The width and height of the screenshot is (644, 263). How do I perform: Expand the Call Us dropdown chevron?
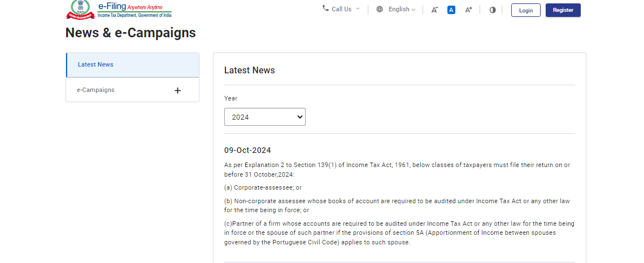tap(358, 9)
